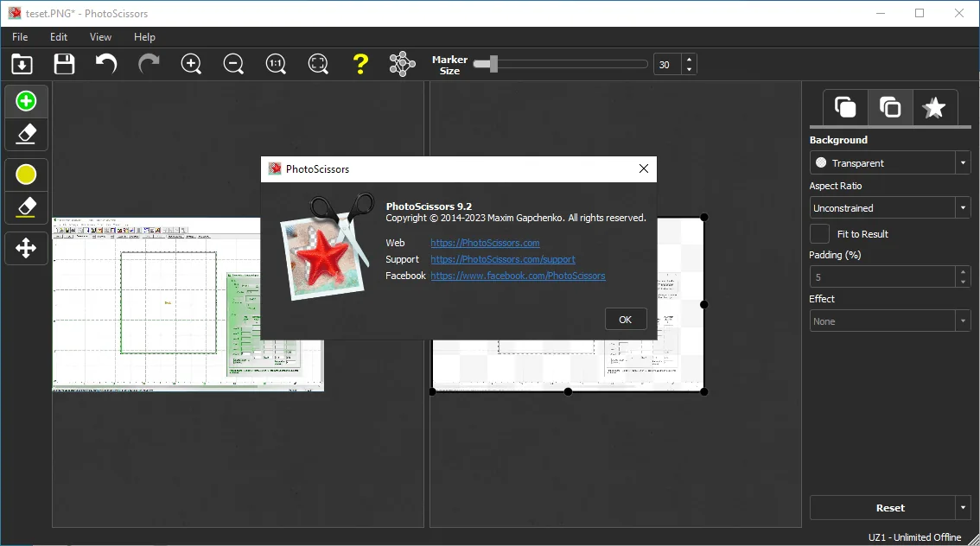Click the neural network auto-process icon
The height and width of the screenshot is (546, 980).
point(403,64)
